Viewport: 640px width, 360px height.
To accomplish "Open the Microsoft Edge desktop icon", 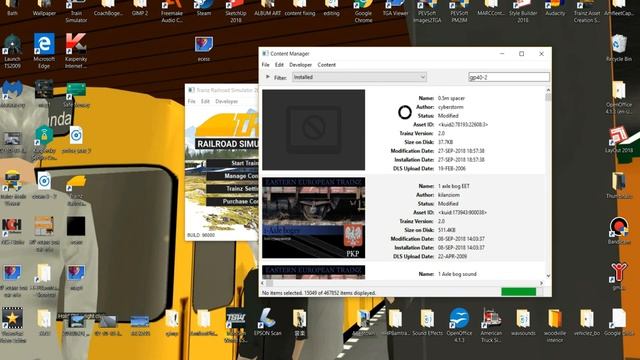I will pos(44,51).
